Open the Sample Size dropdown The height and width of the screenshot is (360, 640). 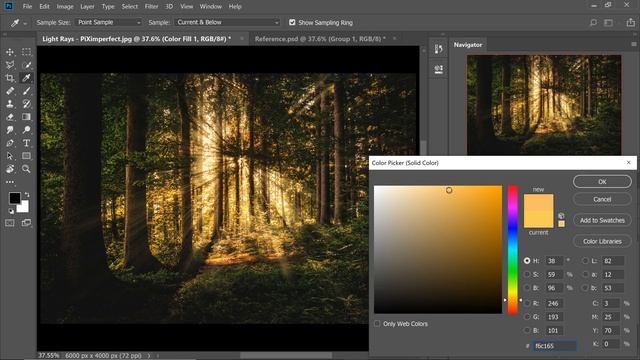[109, 22]
